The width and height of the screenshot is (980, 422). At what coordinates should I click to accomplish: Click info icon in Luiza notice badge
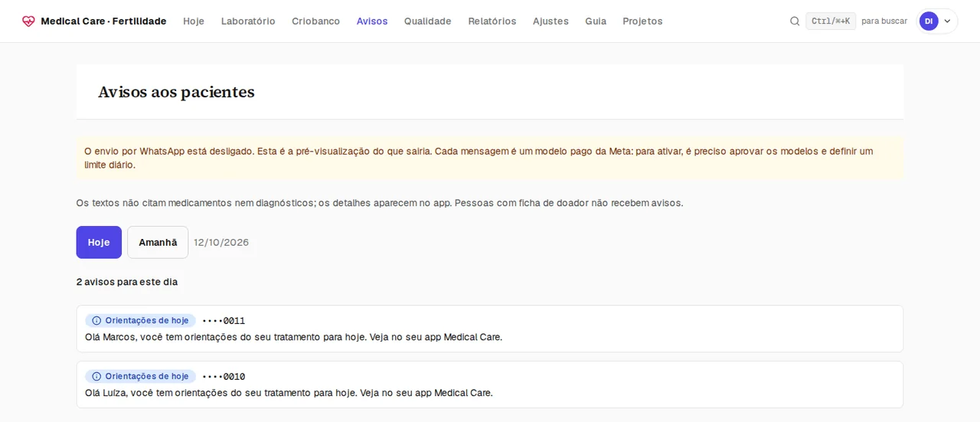(x=96, y=377)
